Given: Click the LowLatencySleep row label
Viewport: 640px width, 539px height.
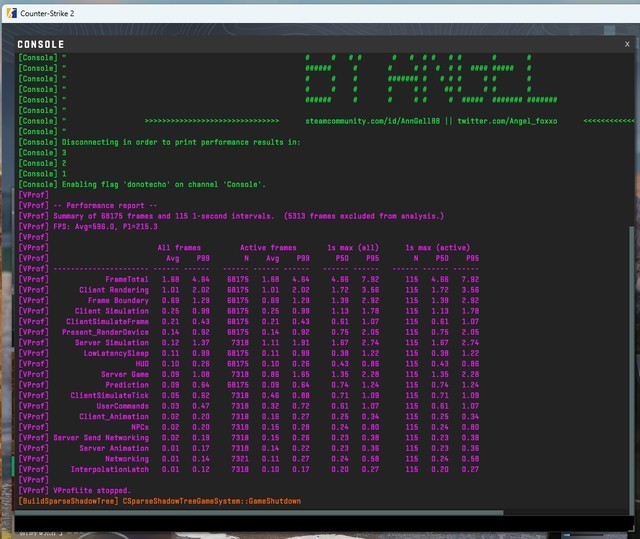Looking at the screenshot, I should [x=116, y=353].
